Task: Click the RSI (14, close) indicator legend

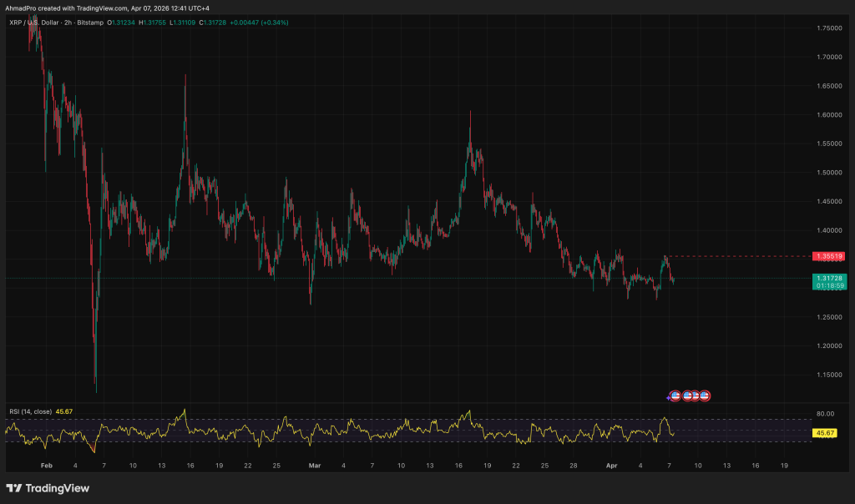Action: pyautogui.click(x=30, y=411)
